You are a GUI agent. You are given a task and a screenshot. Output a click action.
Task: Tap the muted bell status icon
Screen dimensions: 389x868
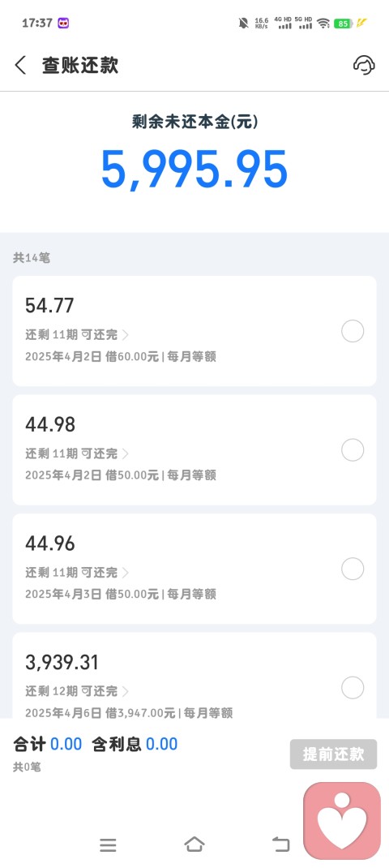pos(243,24)
